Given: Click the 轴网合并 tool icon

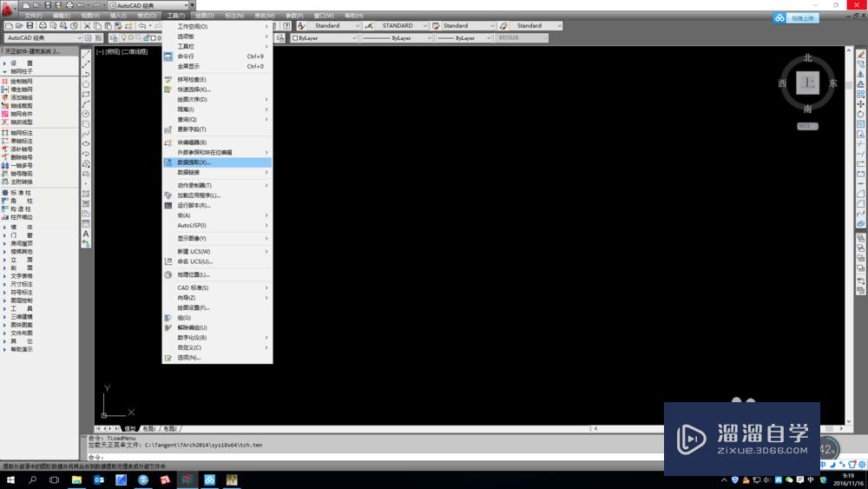Looking at the screenshot, I should tap(5, 114).
